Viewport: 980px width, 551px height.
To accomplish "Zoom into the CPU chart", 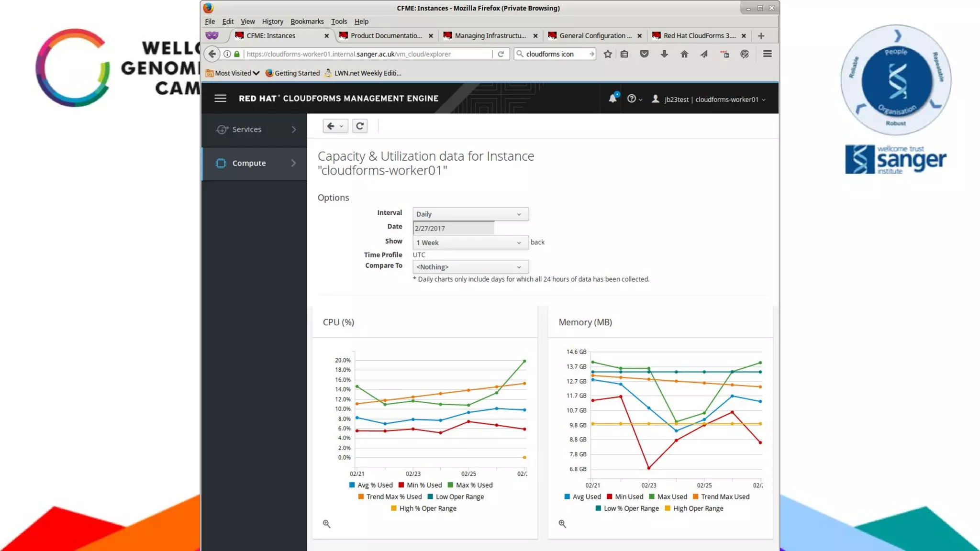I will click(x=326, y=524).
